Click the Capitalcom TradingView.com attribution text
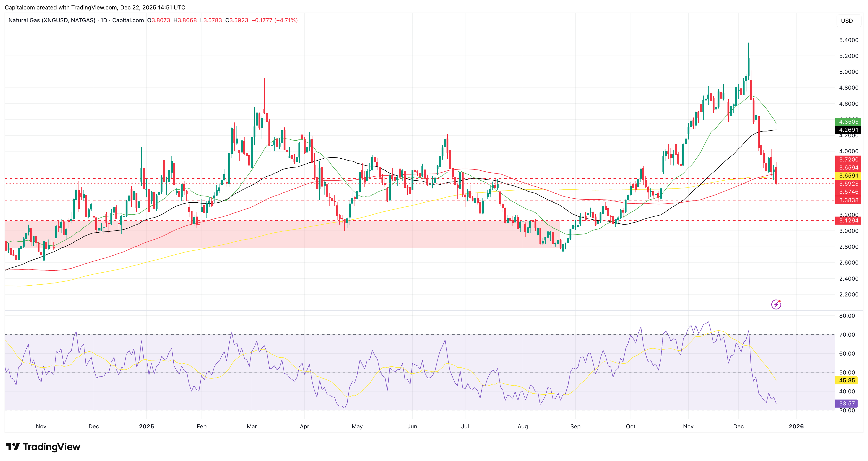The height and width of the screenshot is (461, 868). (x=95, y=7)
